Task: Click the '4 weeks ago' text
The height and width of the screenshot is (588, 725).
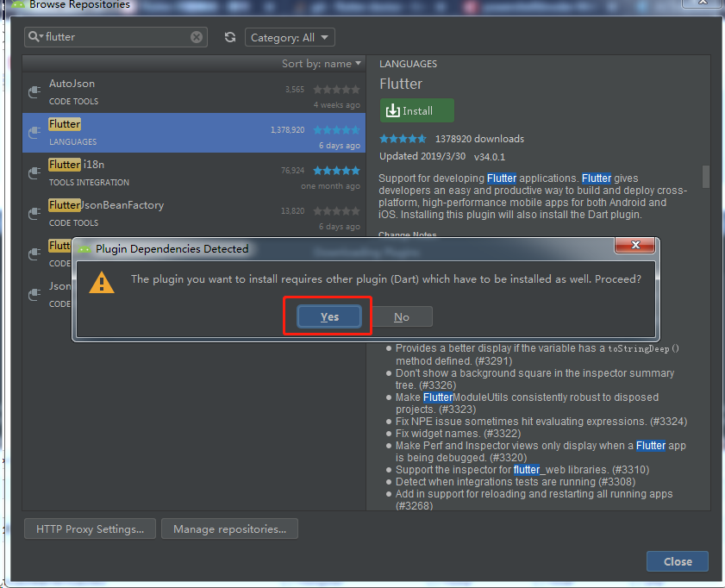Action: (x=336, y=105)
